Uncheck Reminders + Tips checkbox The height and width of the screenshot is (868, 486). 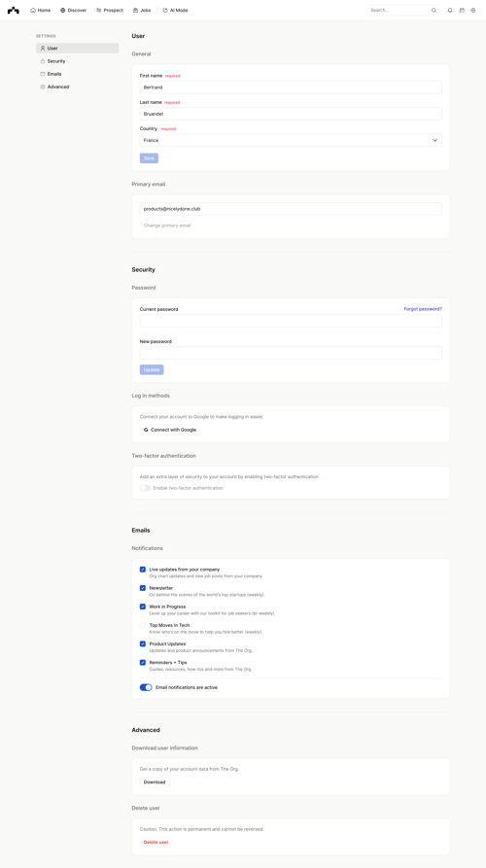143,662
